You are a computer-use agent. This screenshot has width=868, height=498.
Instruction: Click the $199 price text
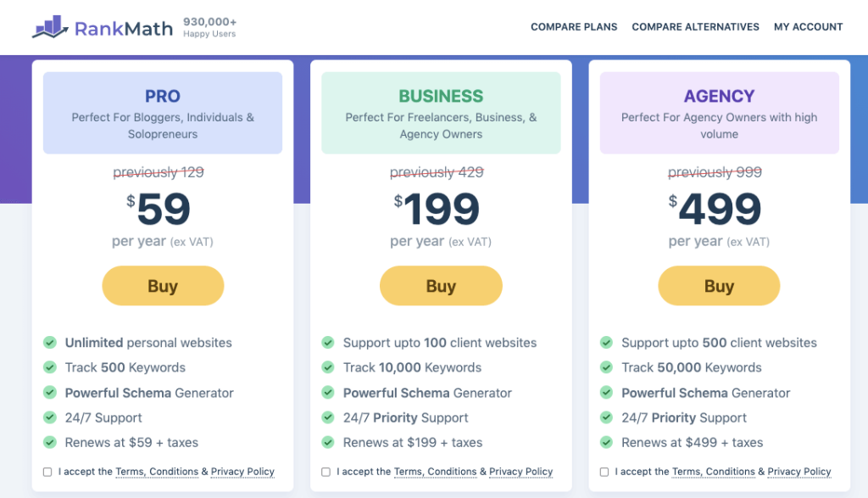[437, 209]
